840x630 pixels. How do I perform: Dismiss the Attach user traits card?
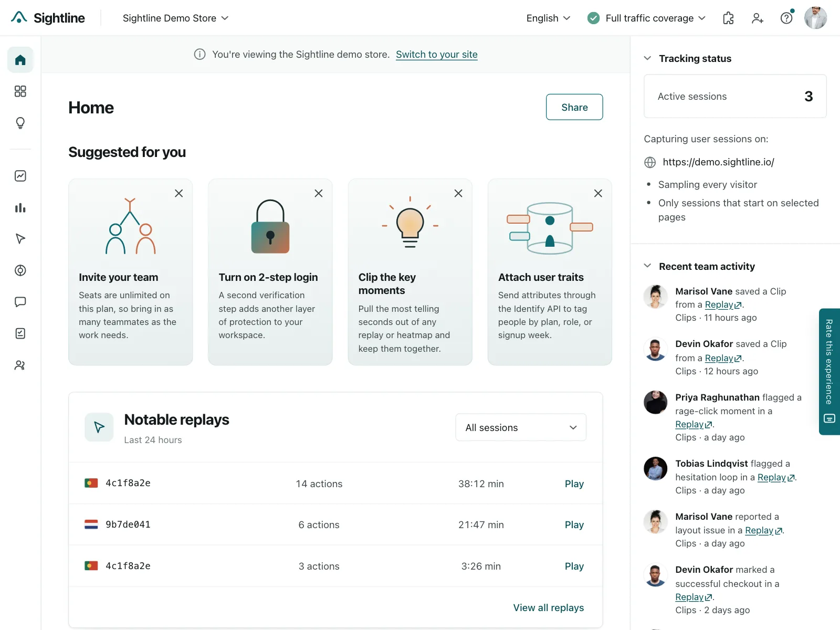pos(598,193)
